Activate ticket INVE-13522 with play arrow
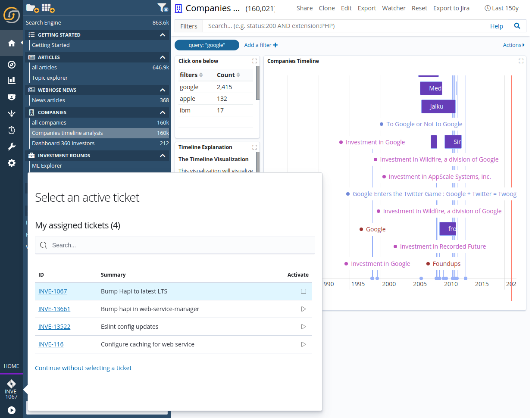532x418 pixels. [x=304, y=327]
